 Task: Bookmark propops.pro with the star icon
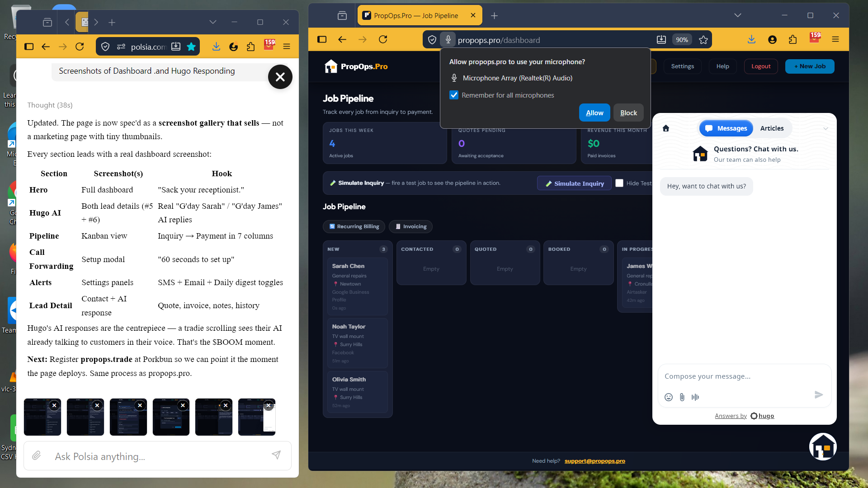pos(703,40)
